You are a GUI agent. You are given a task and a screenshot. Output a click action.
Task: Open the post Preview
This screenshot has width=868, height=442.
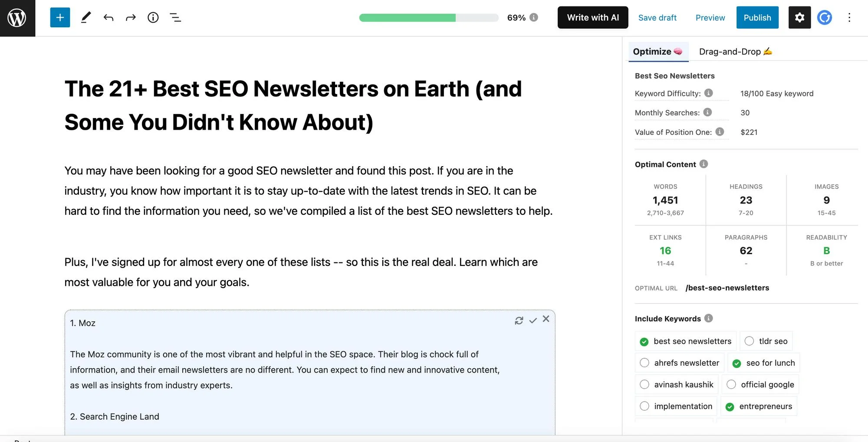click(x=710, y=18)
